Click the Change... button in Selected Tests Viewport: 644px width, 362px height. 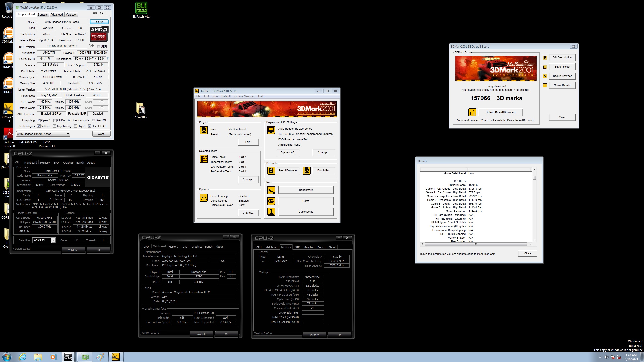(x=248, y=179)
